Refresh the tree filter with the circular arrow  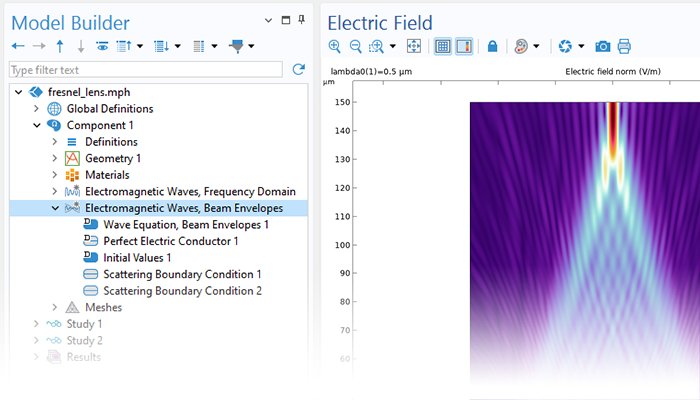pos(299,69)
